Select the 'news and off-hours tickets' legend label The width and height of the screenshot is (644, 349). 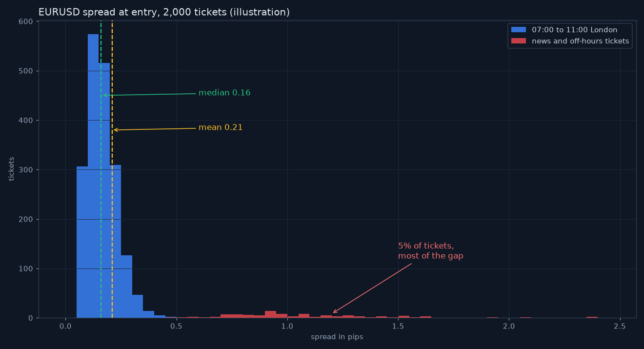pyautogui.click(x=580, y=41)
